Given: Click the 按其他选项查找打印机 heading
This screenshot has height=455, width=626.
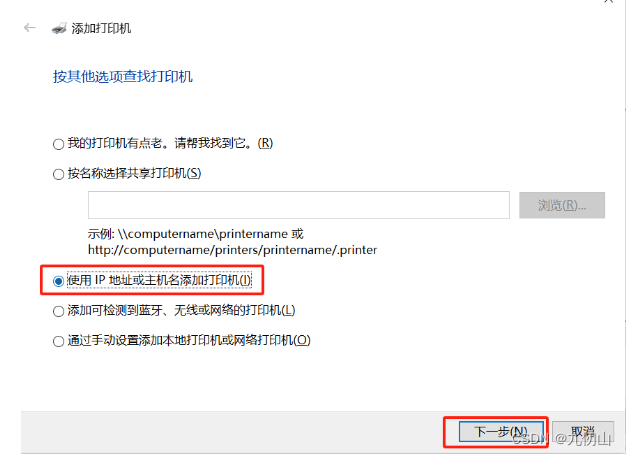Looking at the screenshot, I should [123, 76].
